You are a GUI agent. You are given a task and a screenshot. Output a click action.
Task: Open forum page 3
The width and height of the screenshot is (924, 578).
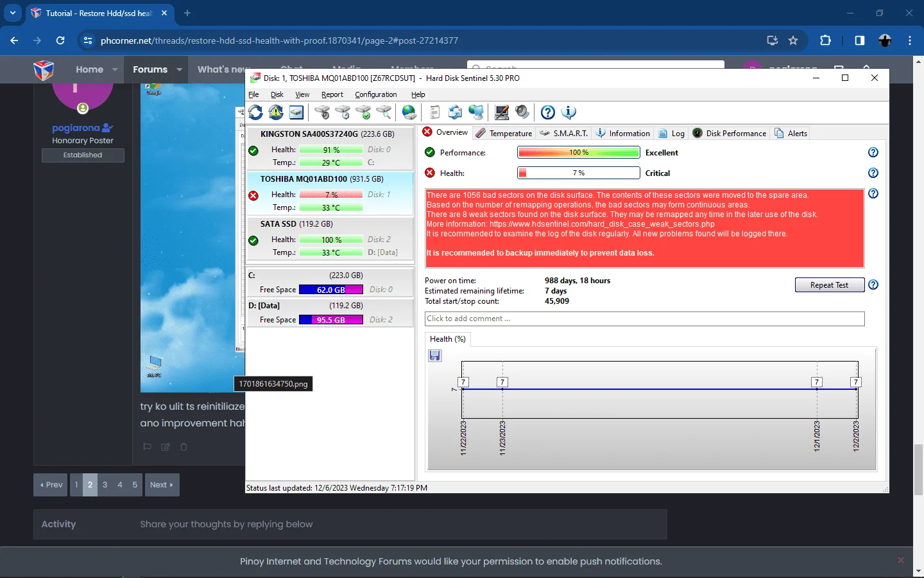(105, 485)
